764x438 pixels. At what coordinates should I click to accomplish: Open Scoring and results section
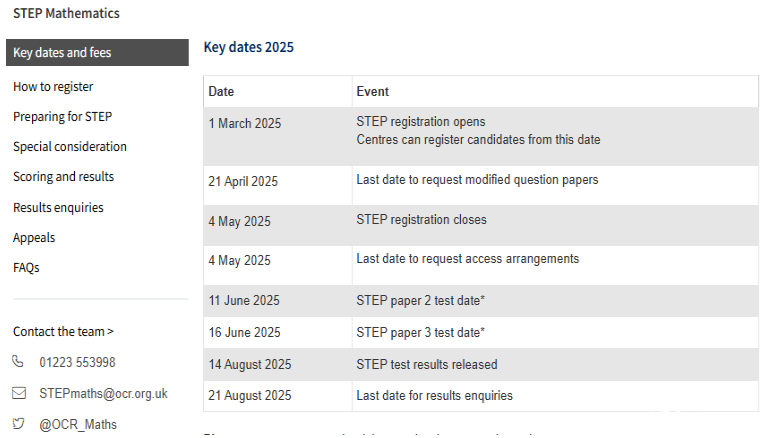click(63, 176)
